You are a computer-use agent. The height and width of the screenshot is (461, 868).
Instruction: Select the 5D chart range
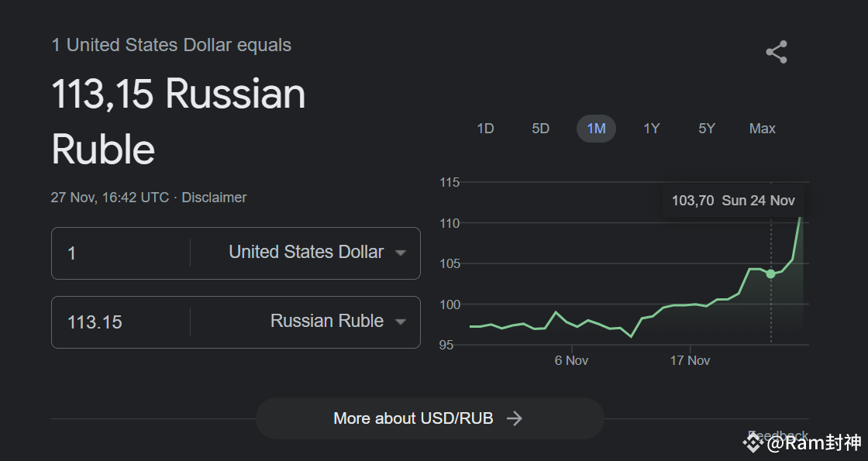coord(540,129)
